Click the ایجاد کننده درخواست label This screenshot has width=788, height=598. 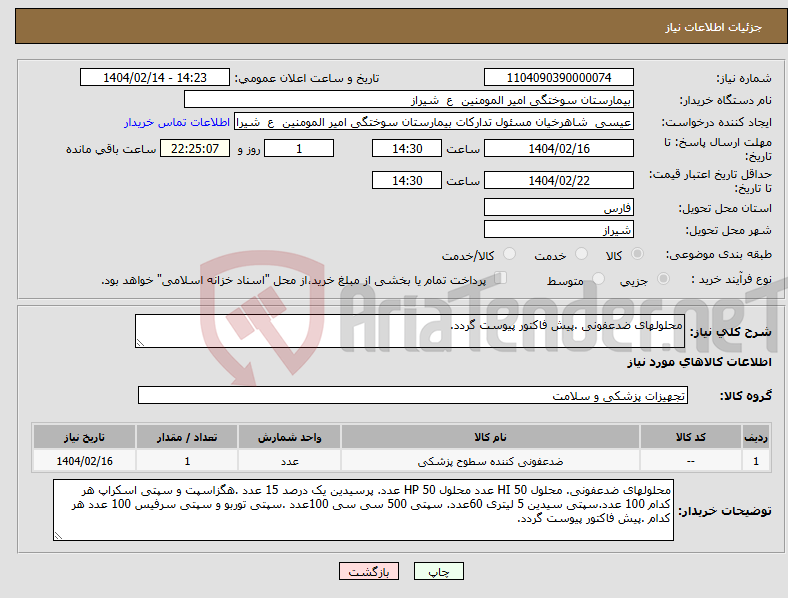coord(717,122)
